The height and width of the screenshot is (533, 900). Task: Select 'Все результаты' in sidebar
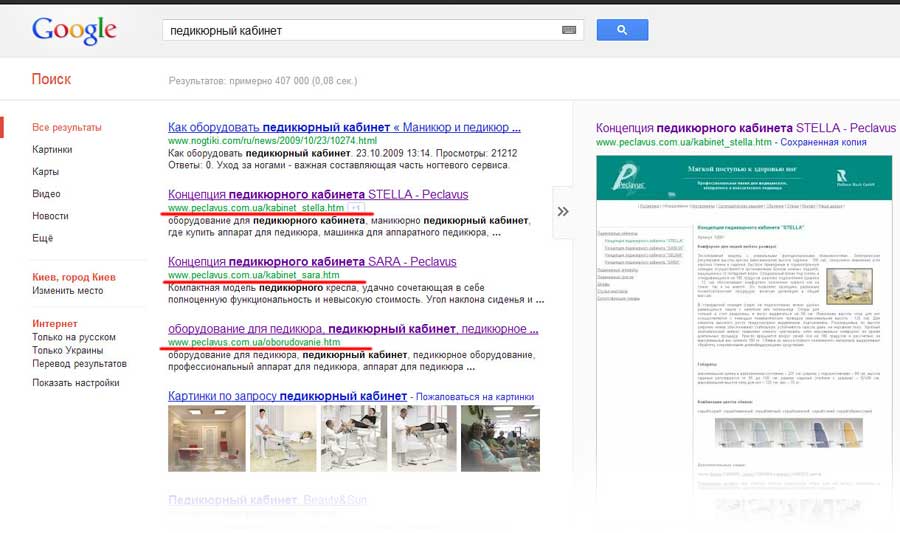click(x=67, y=127)
